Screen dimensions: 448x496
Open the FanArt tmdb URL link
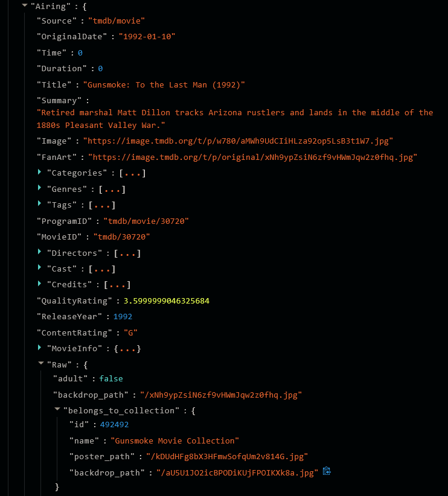coord(252,157)
